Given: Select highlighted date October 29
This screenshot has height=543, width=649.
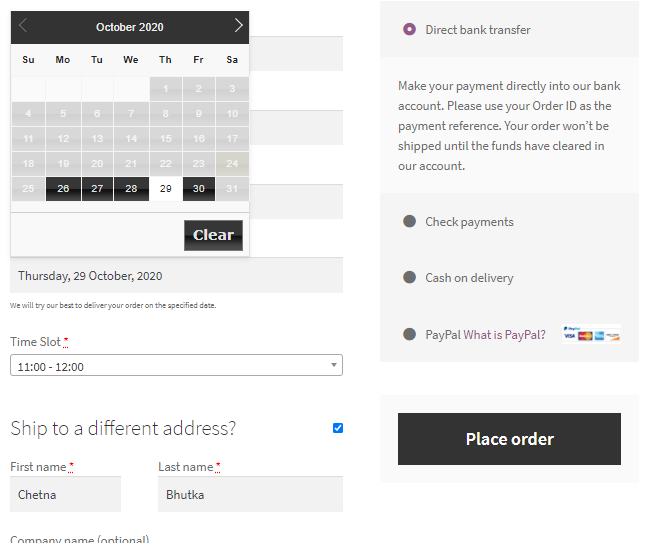Looking at the screenshot, I should (x=165, y=189).
